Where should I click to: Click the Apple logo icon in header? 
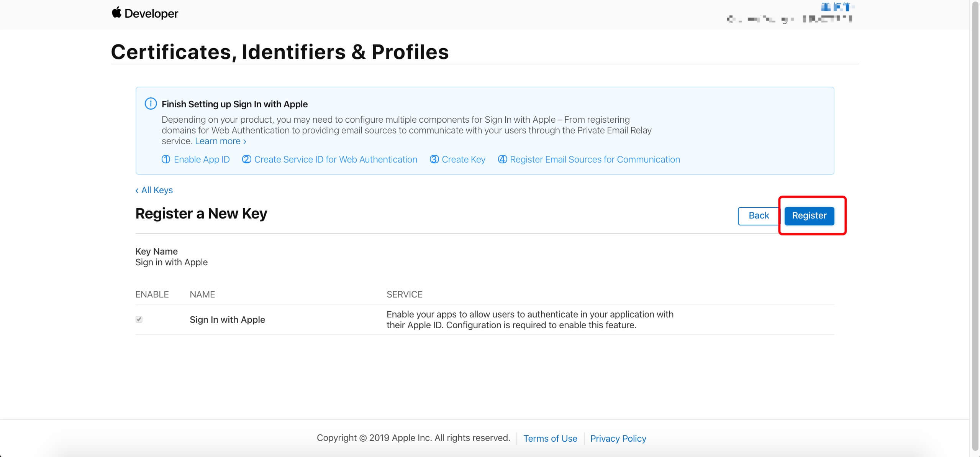pos(116,12)
